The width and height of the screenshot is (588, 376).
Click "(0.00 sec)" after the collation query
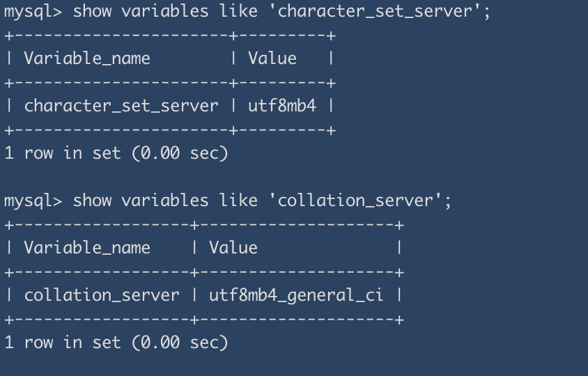tap(180, 343)
